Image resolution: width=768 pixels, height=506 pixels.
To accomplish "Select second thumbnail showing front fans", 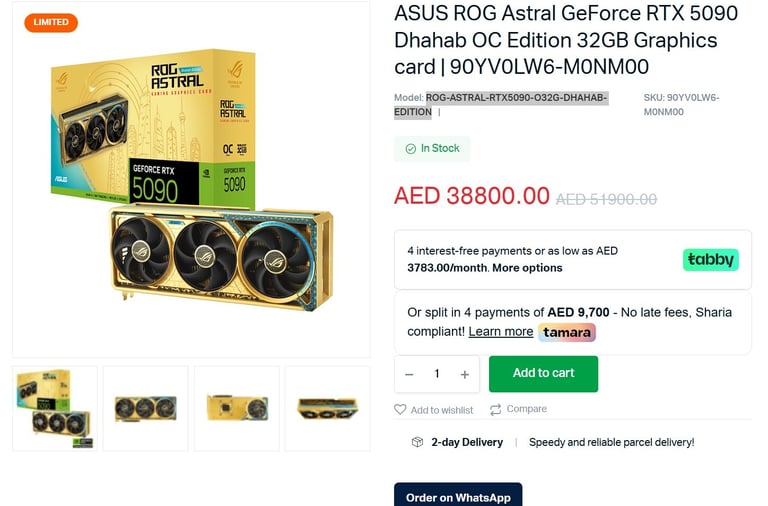I will pos(145,409).
